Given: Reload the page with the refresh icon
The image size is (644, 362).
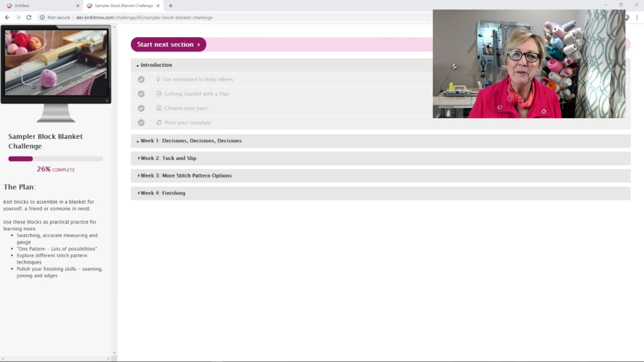Looking at the screenshot, I should coord(29,17).
